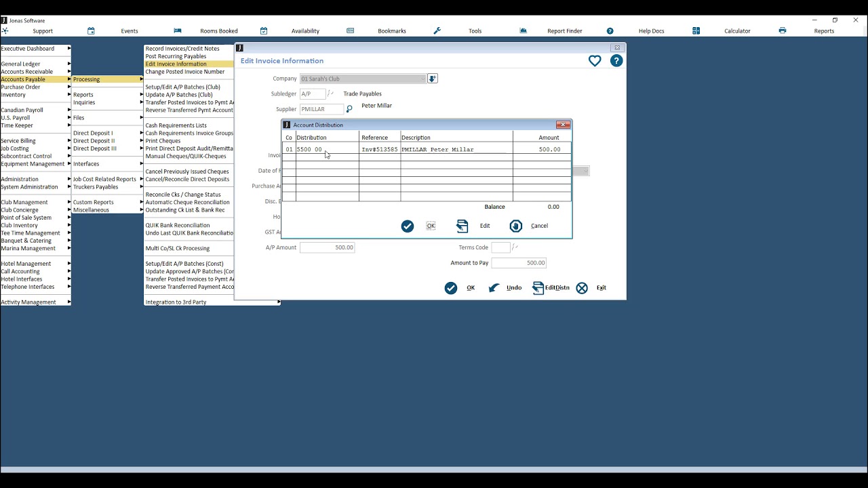Launch the Calculator icon
This screenshot has width=868, height=488.
point(696,30)
